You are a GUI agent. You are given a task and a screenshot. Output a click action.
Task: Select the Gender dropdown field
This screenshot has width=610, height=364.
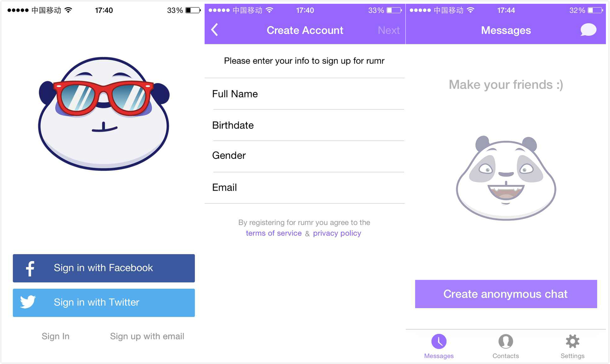tap(305, 155)
